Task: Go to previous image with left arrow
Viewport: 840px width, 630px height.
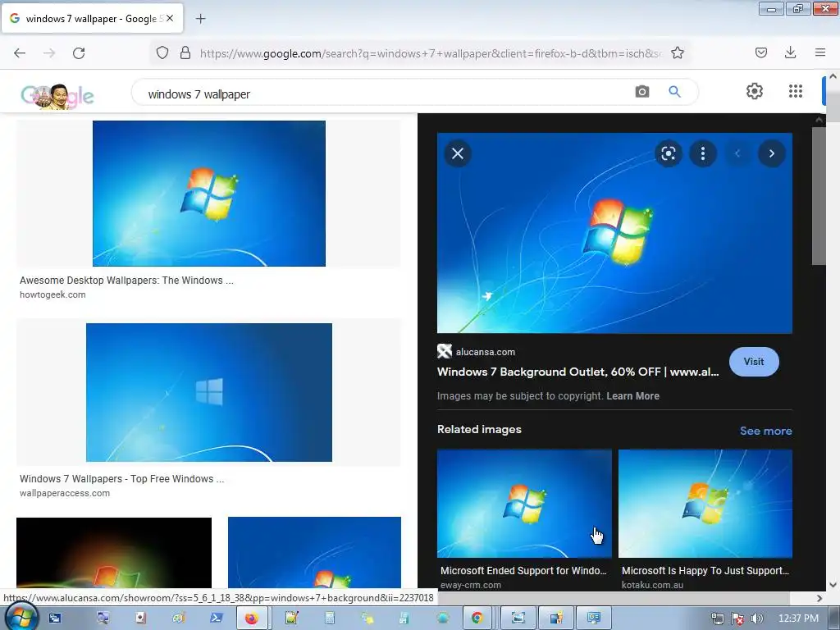Action: click(737, 153)
